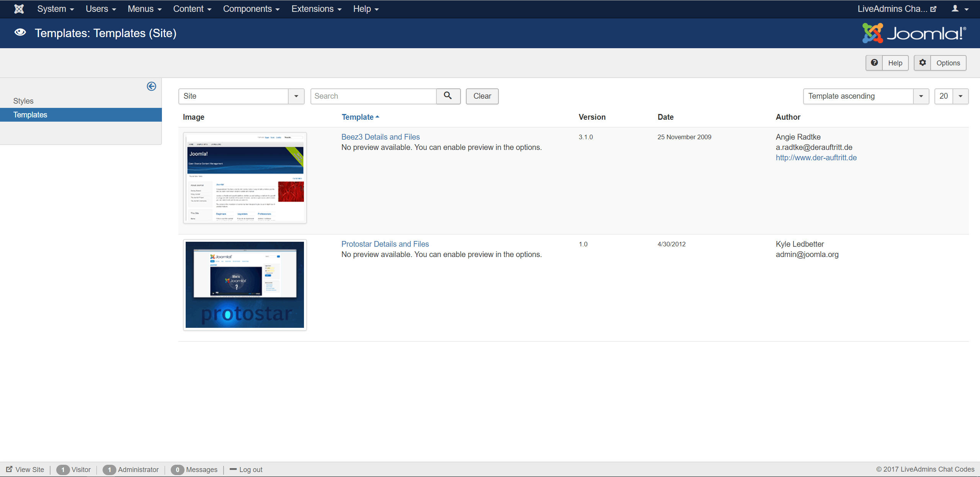Collapse the sidebar with arrow icon
980x477 pixels.
click(151, 86)
